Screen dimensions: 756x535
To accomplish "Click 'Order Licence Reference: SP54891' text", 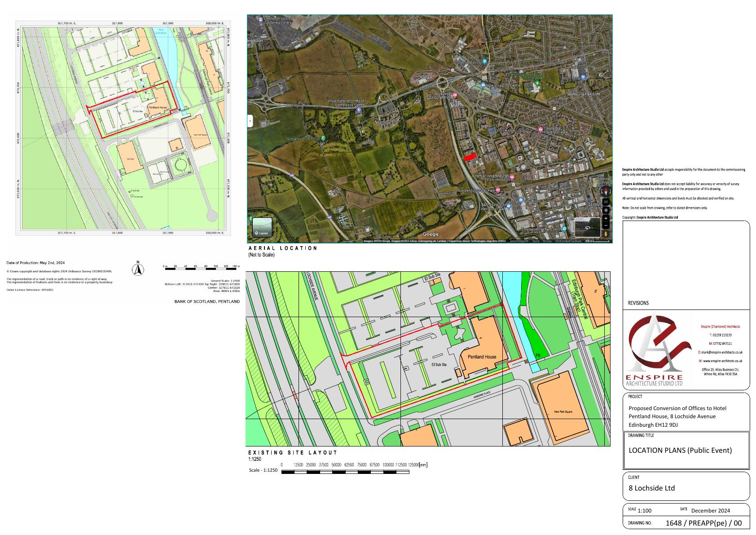I will coord(30,290).
